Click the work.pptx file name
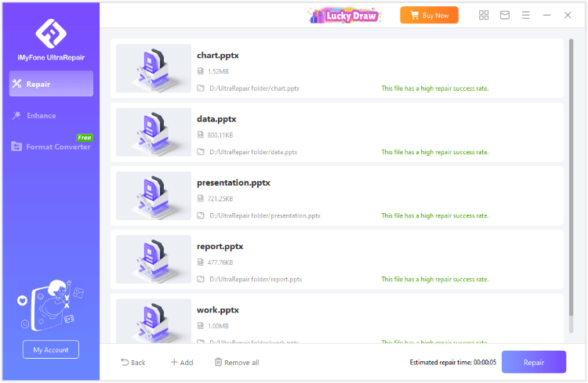Screen dimensions: 588x383 pyautogui.click(x=218, y=310)
